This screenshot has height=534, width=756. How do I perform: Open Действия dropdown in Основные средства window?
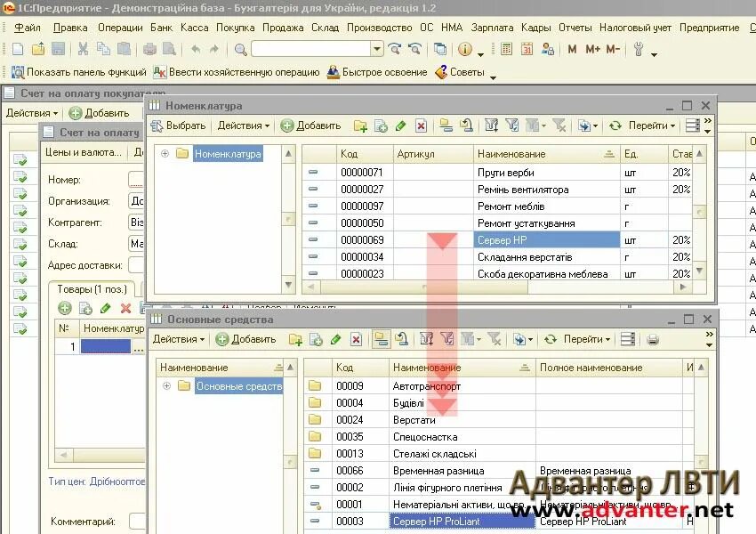(x=179, y=340)
